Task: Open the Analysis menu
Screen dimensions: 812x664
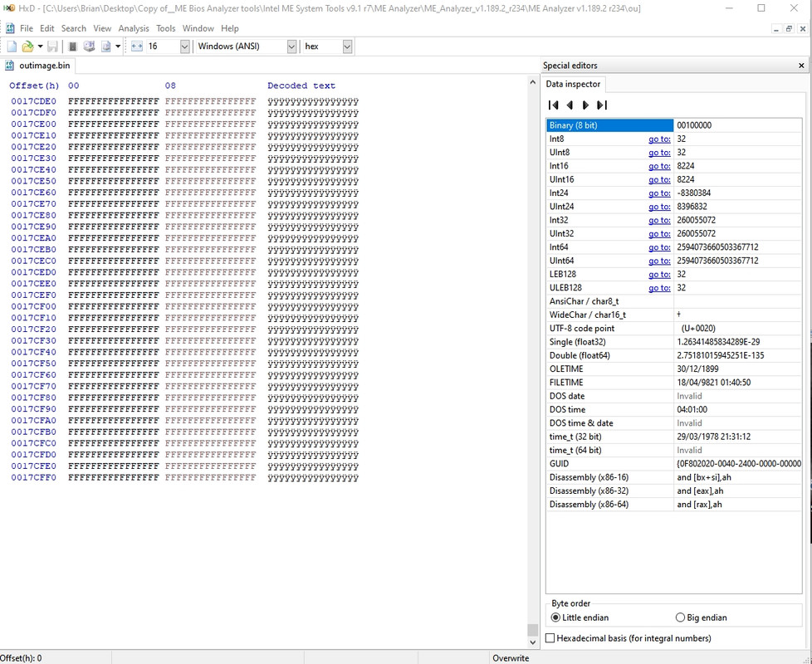Action: click(x=134, y=28)
